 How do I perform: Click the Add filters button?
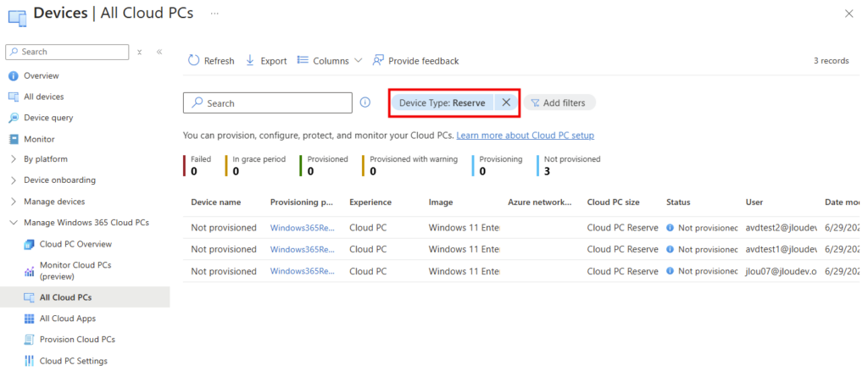[559, 102]
